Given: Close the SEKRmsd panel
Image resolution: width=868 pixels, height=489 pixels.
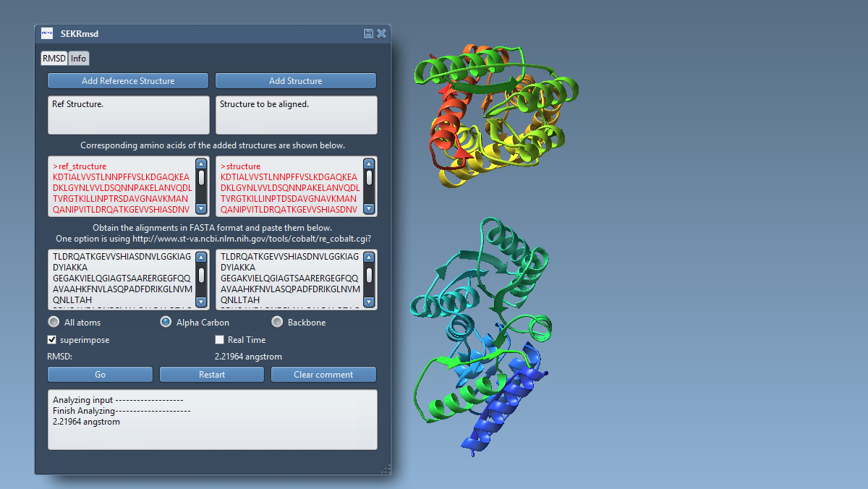Looking at the screenshot, I should pyautogui.click(x=381, y=33).
